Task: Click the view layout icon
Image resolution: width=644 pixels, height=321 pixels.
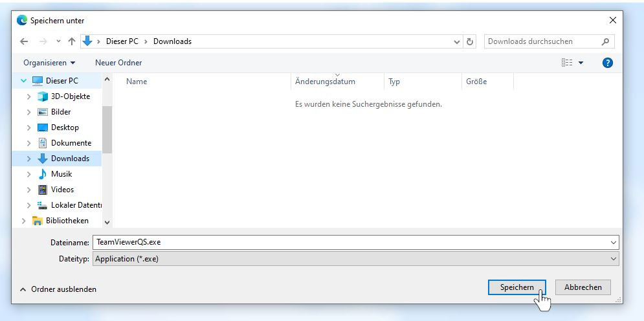Action: click(568, 63)
